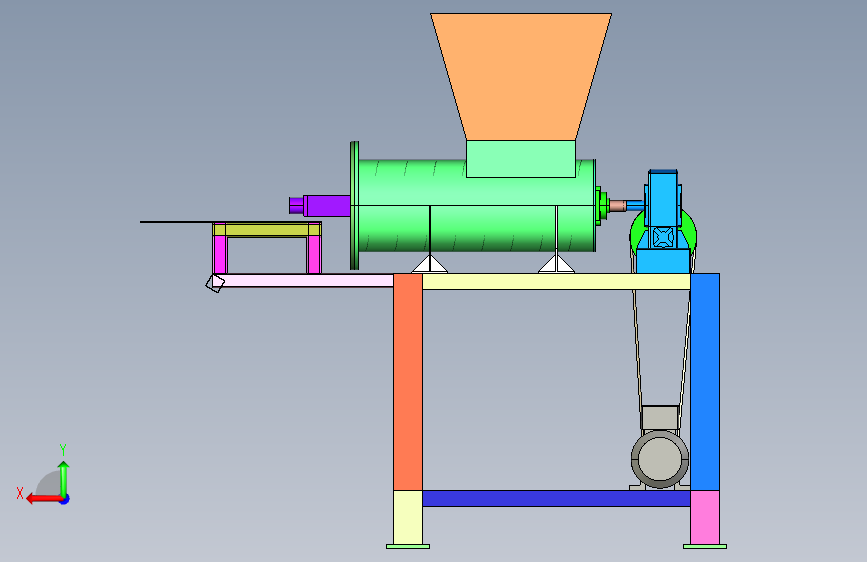
Task: Select the gray electric motor body
Action: click(660, 459)
